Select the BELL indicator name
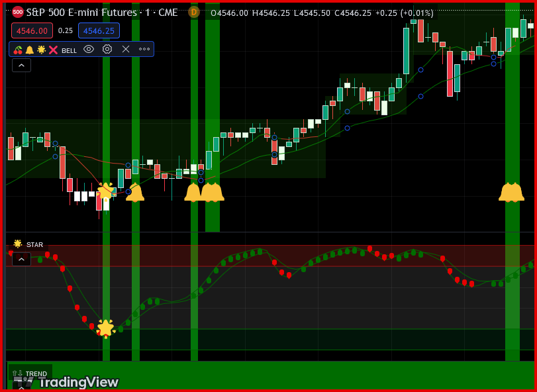The image size is (537, 392). pos(69,51)
